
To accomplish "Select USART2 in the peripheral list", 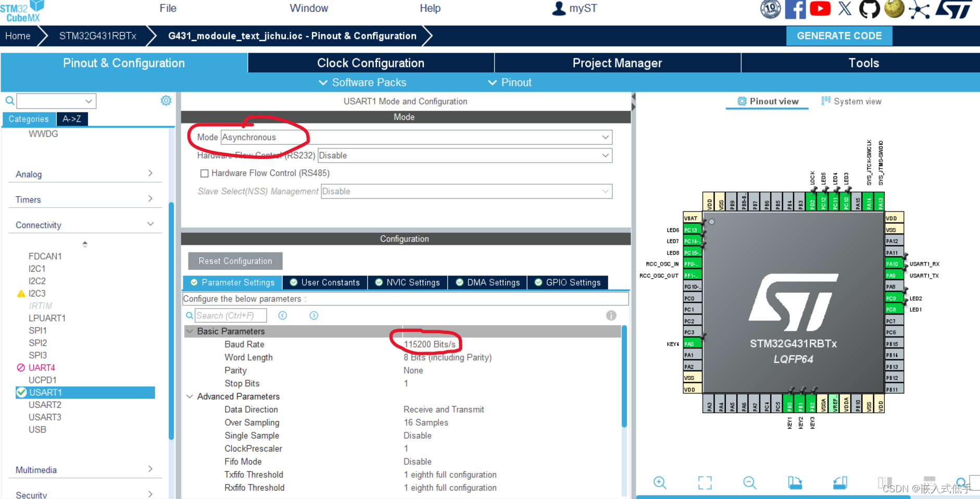I will [45, 405].
